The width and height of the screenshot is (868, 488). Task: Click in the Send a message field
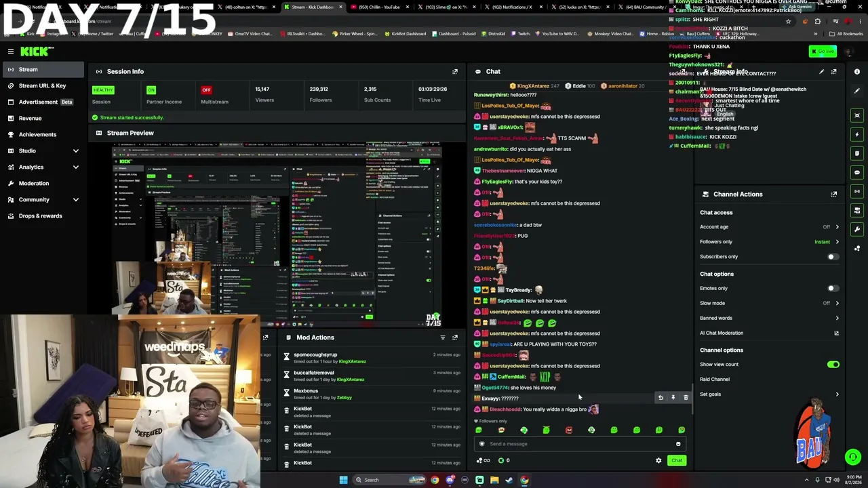580,444
